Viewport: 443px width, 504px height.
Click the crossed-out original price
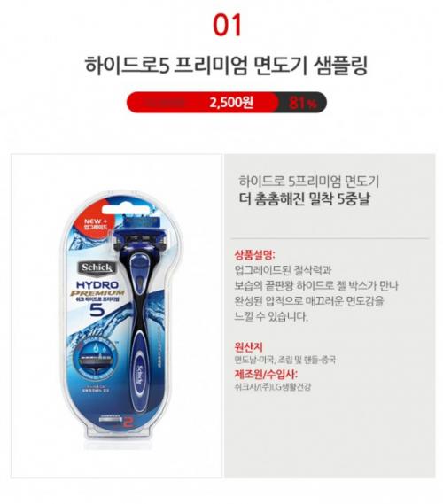pos(164,103)
